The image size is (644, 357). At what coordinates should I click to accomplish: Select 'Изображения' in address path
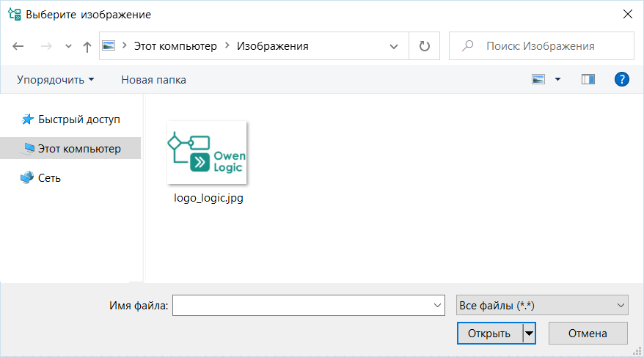click(272, 46)
